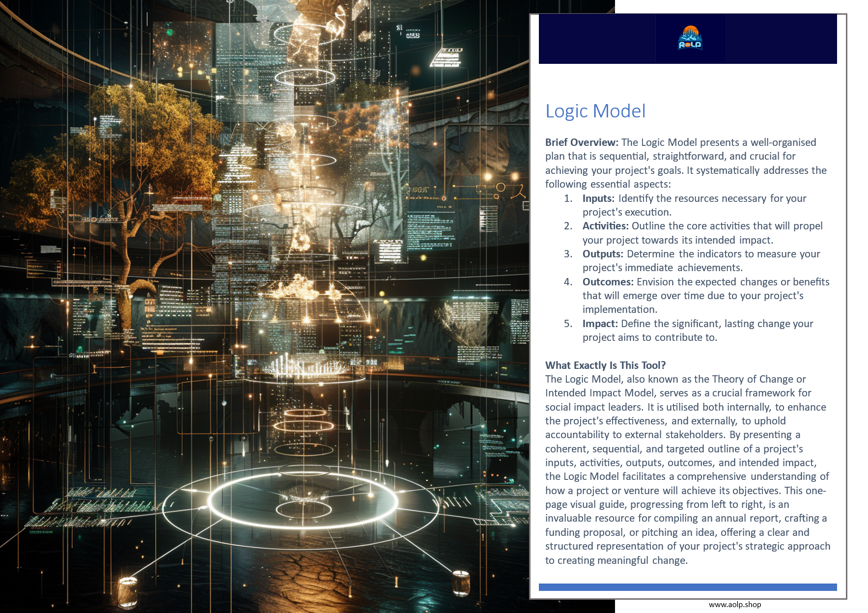
Task: Click the blue footer bar under the text
Action: [x=687, y=587]
